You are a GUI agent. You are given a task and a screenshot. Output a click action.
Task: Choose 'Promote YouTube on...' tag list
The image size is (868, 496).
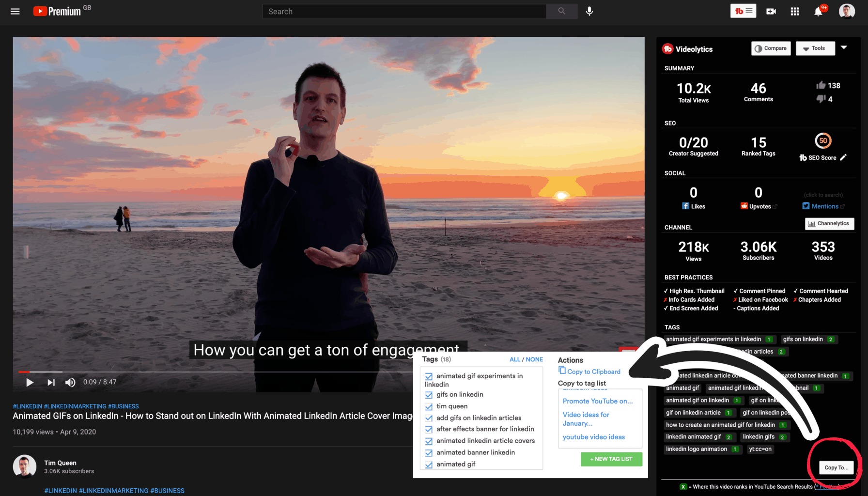[x=598, y=401]
